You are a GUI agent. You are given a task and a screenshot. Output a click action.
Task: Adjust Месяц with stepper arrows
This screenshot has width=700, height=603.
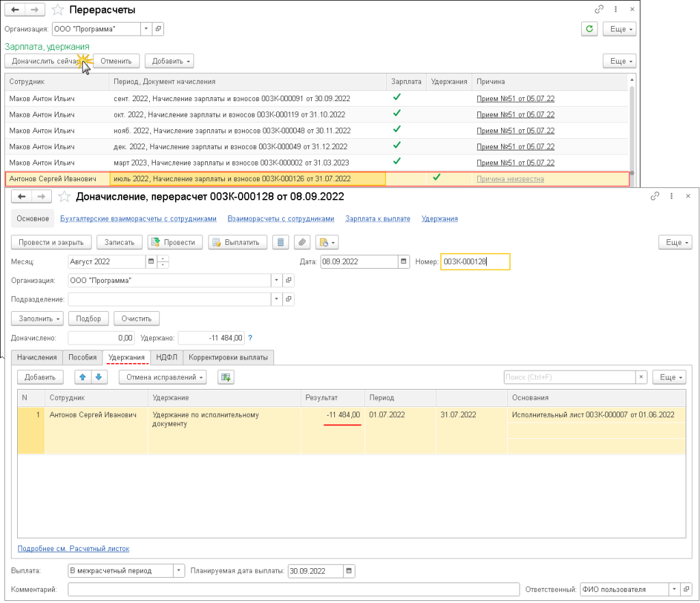pyautogui.click(x=163, y=262)
